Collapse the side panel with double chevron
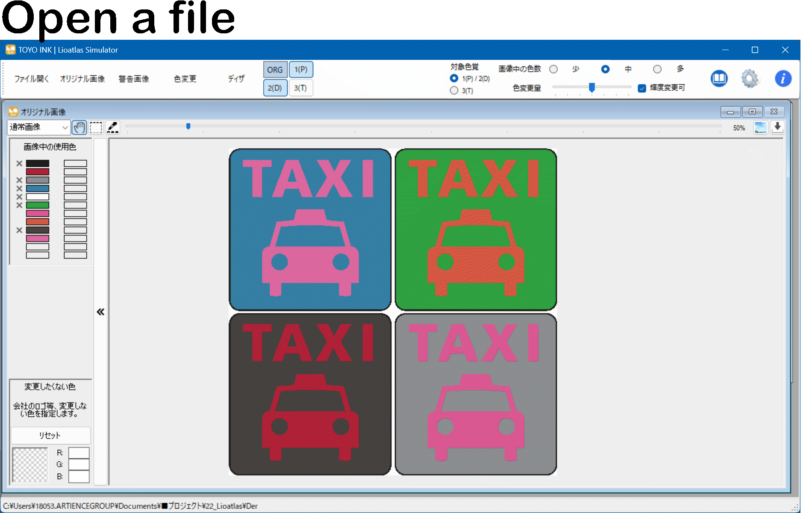Viewport: 812px width, 513px height. click(100, 312)
